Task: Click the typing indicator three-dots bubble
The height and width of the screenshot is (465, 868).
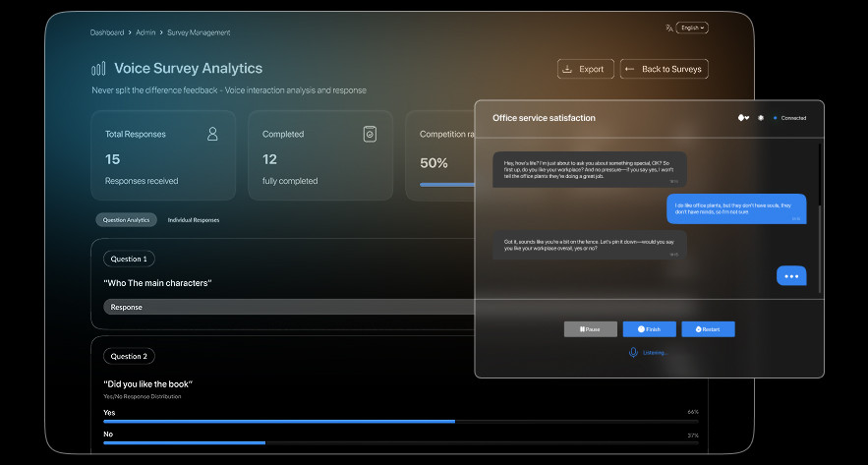Action: click(791, 275)
